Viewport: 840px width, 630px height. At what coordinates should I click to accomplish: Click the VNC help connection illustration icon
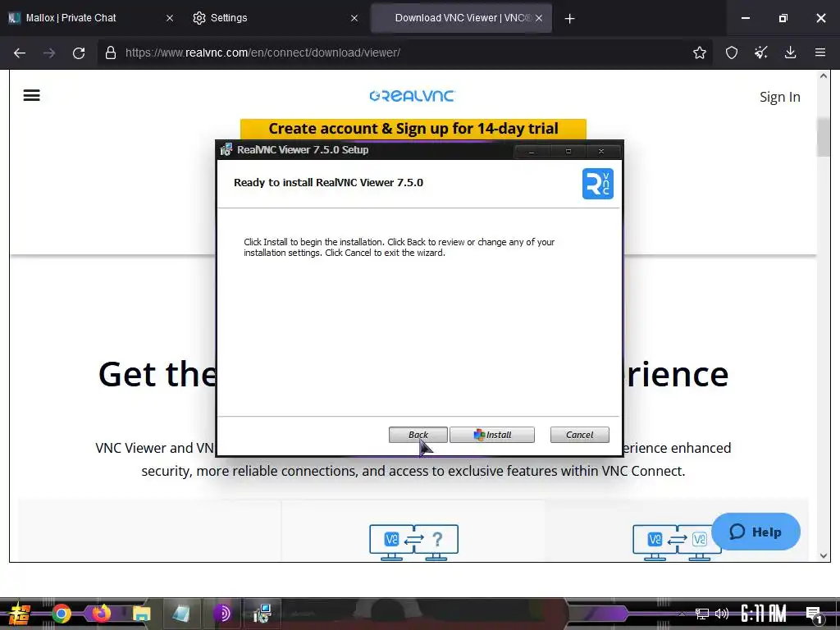[413, 542]
